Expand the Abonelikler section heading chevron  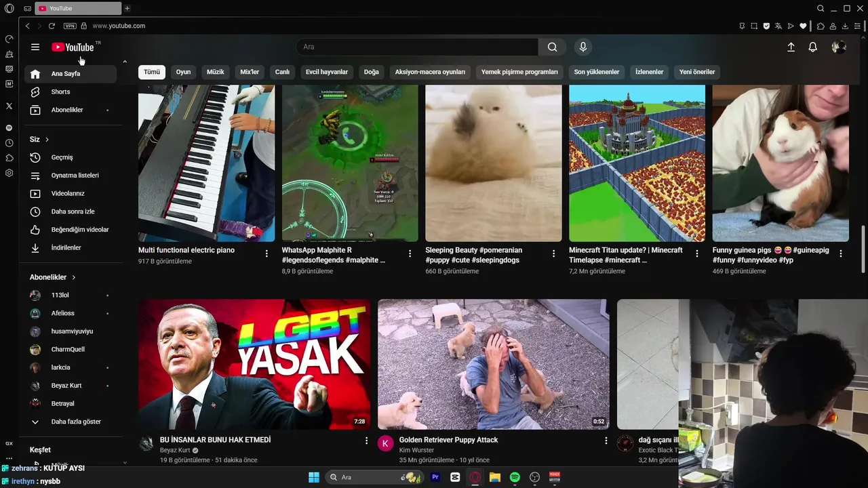pyautogui.click(x=74, y=277)
